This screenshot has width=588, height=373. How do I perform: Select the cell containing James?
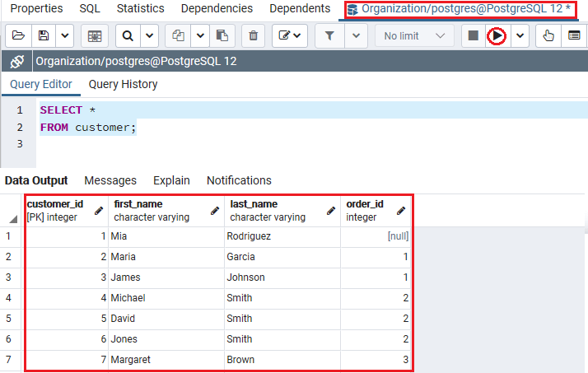[x=166, y=277]
